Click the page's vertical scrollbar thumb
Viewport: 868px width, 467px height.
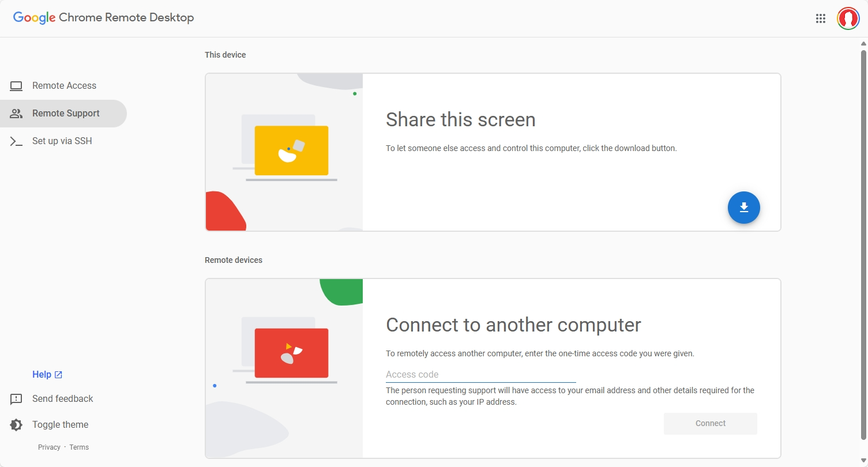[x=863, y=244]
